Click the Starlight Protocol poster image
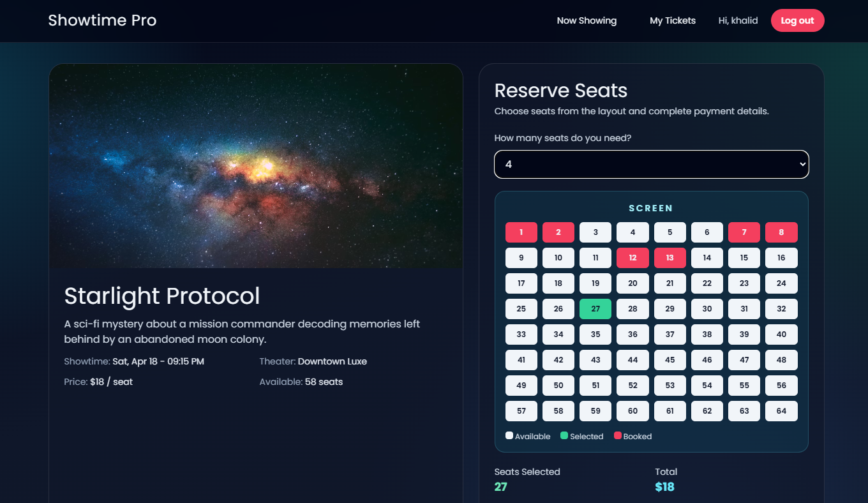This screenshot has height=503, width=868. coord(255,166)
